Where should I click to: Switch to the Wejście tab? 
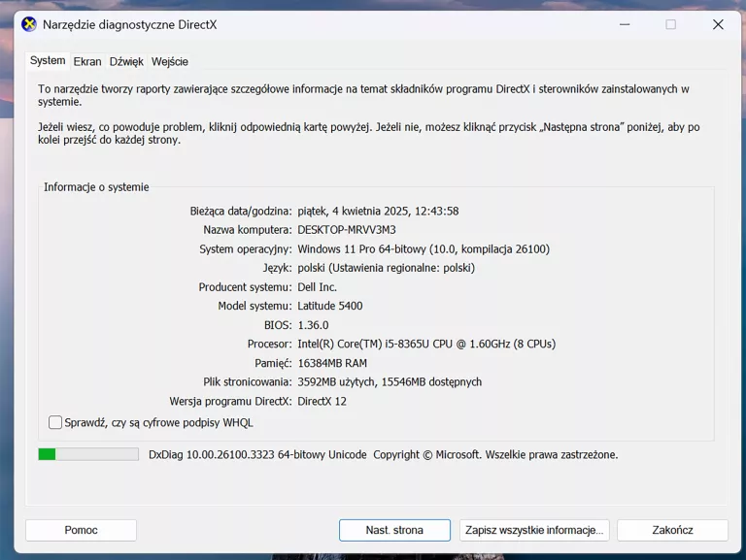coord(169,62)
